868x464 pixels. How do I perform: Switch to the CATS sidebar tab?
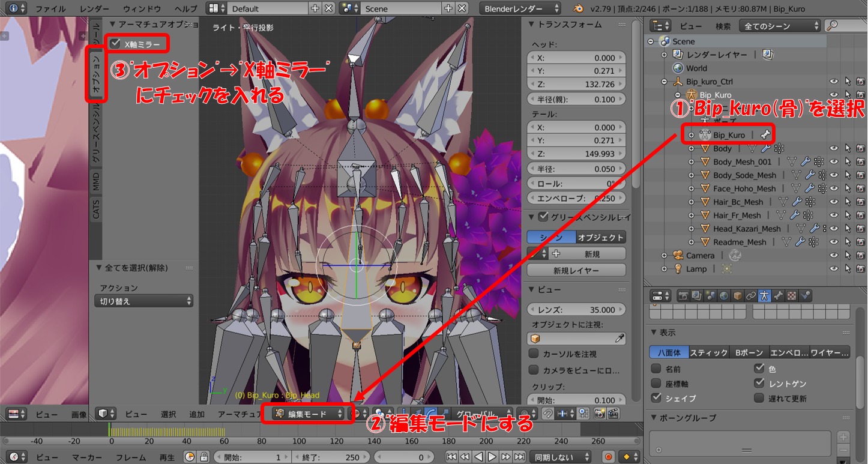[95, 209]
